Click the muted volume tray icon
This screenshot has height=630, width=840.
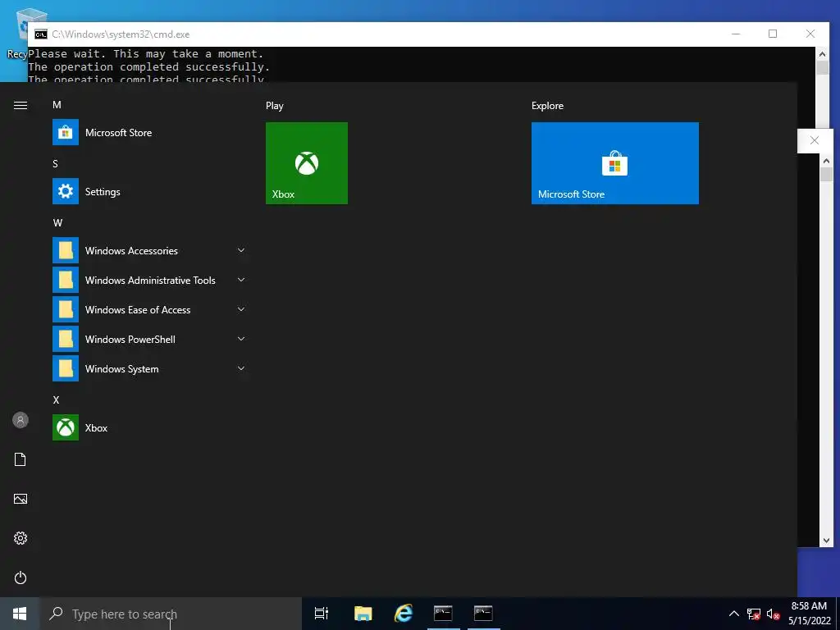pos(773,614)
